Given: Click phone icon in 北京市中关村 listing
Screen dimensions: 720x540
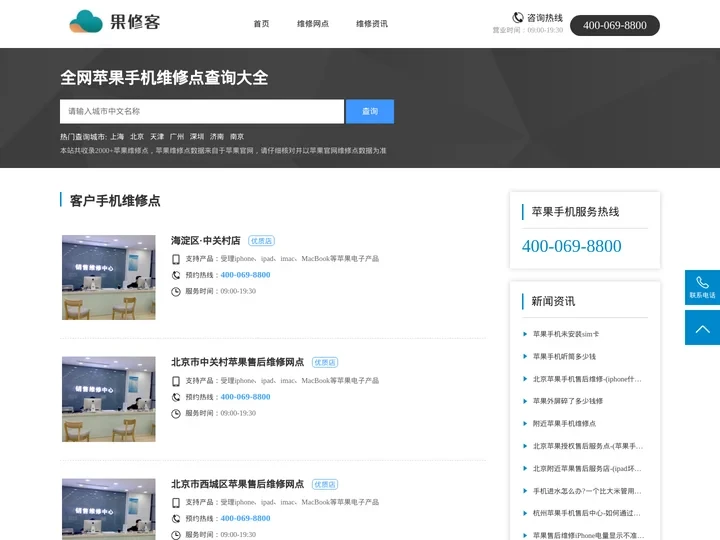Looking at the screenshot, I should (x=176, y=397).
